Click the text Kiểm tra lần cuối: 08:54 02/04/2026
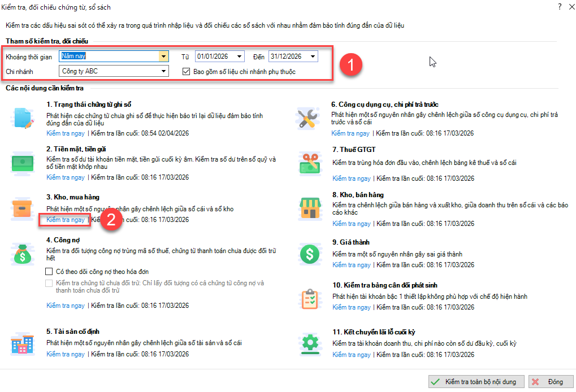This screenshot has height=392, width=576. (140, 133)
